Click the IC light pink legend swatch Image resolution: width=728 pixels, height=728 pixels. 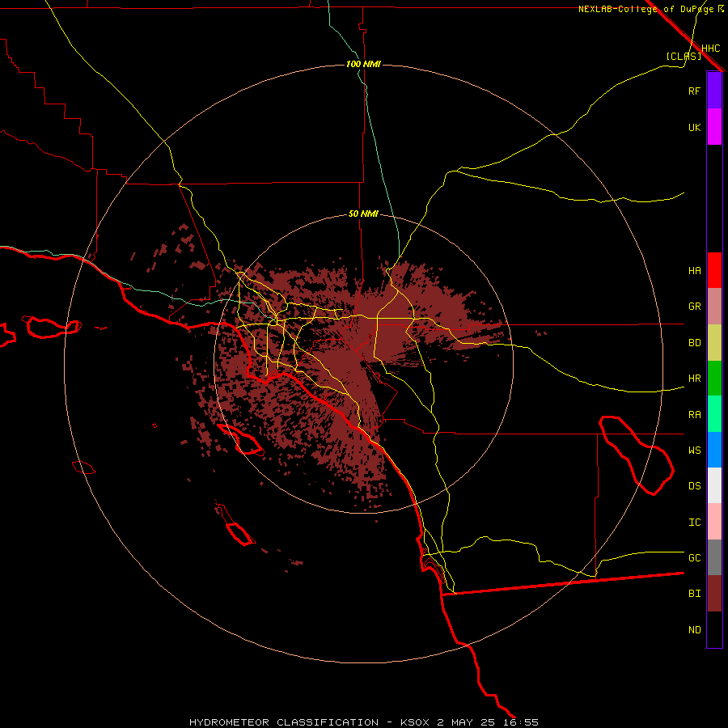point(714,522)
